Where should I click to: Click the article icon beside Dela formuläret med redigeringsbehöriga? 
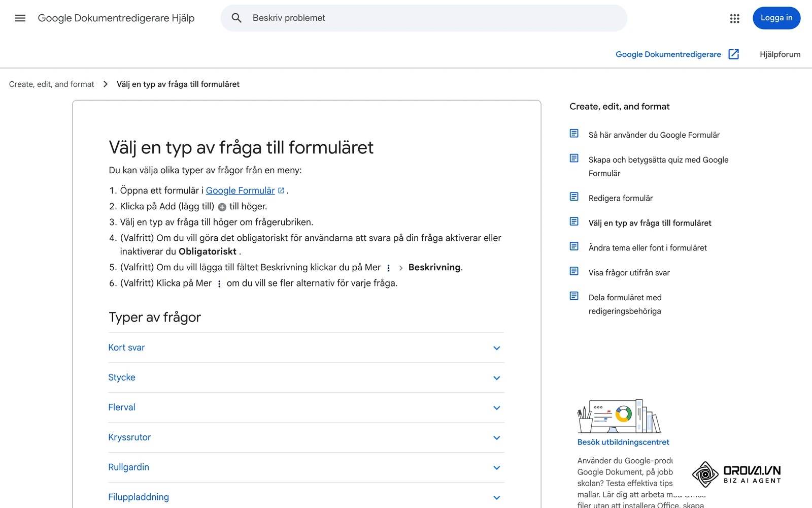[574, 296]
